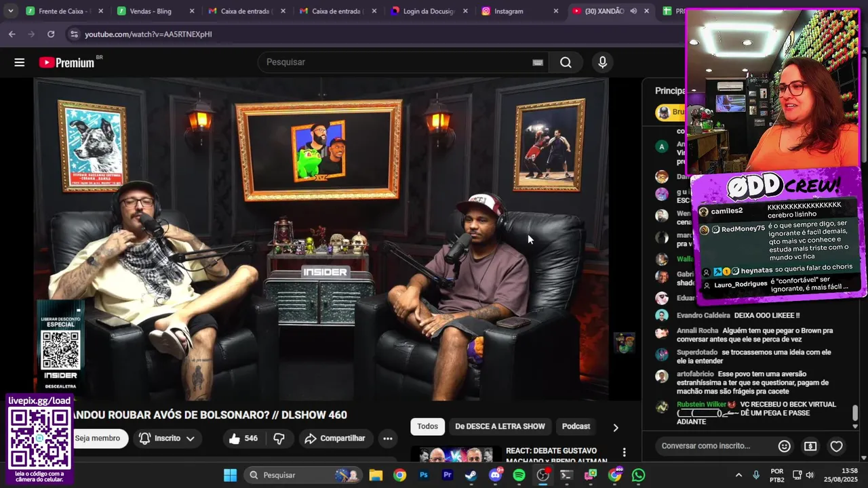The width and height of the screenshot is (868, 488).
Task: Expand the Inscrito notification dropdown
Action: (x=167, y=439)
